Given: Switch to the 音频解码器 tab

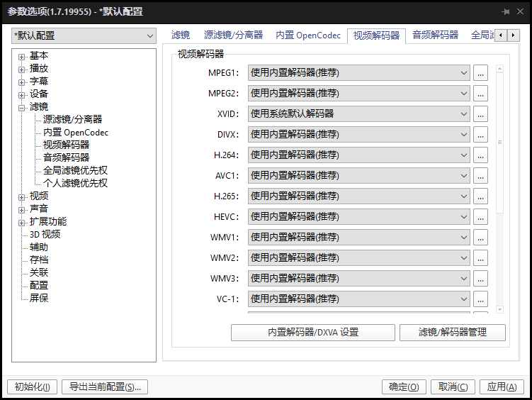Looking at the screenshot, I should [435, 35].
